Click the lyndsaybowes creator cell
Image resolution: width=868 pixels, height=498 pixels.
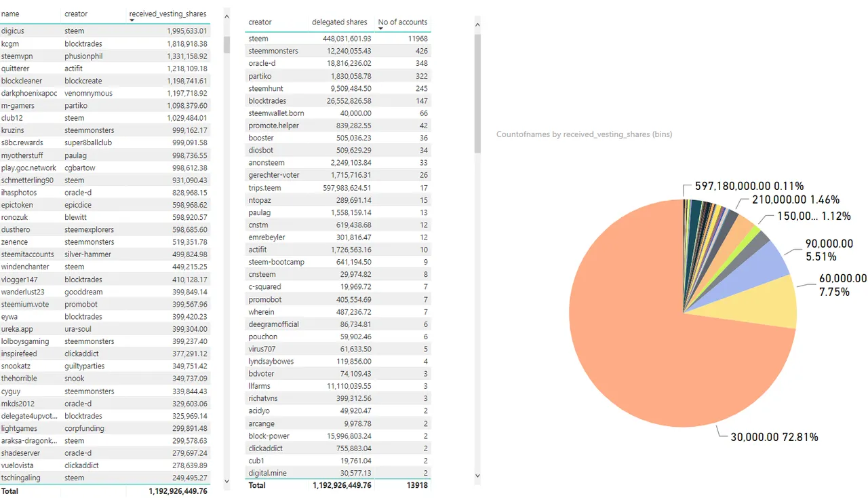[271, 362]
